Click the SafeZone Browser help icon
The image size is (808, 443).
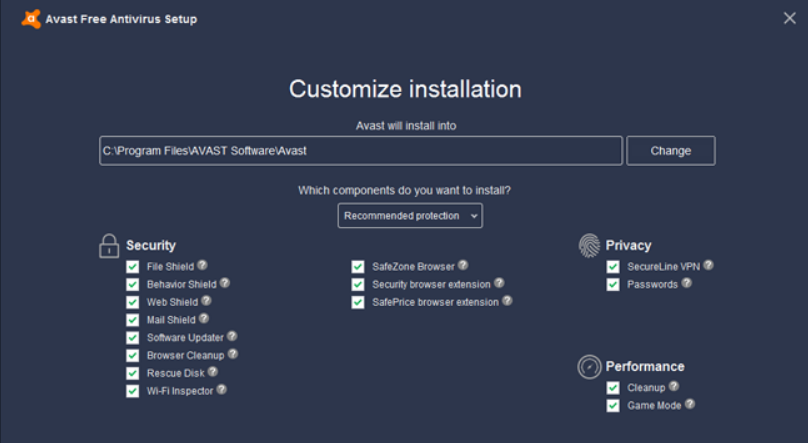point(463,265)
